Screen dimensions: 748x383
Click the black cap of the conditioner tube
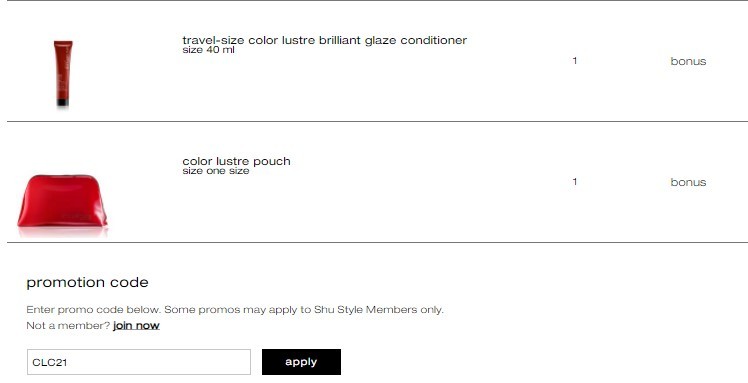click(62, 102)
